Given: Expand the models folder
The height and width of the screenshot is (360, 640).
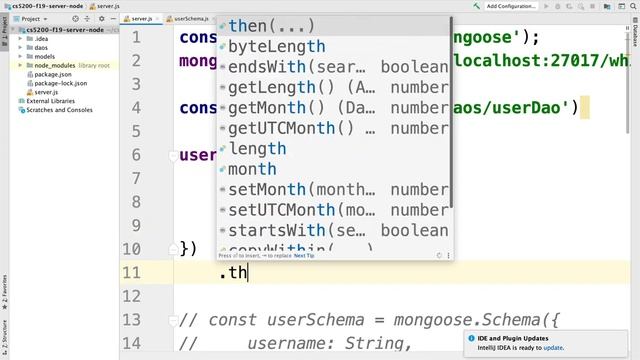Looking at the screenshot, I should tap(20, 56).
